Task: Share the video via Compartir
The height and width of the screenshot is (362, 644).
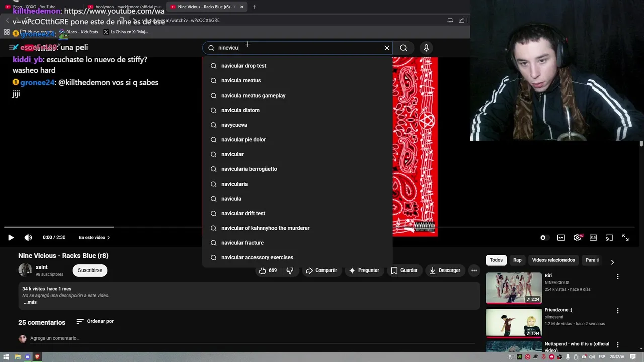Action: tap(321, 270)
